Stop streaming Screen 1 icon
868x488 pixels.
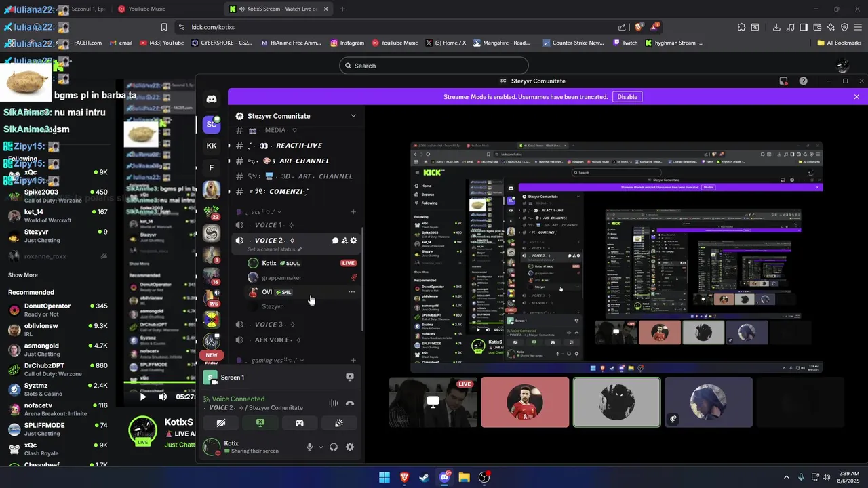pos(350,377)
